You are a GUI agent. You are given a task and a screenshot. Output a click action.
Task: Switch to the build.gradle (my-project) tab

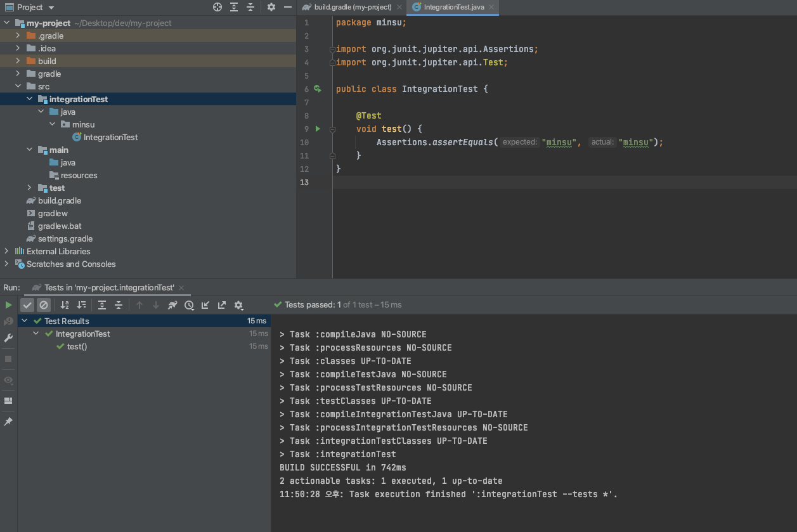coord(351,8)
